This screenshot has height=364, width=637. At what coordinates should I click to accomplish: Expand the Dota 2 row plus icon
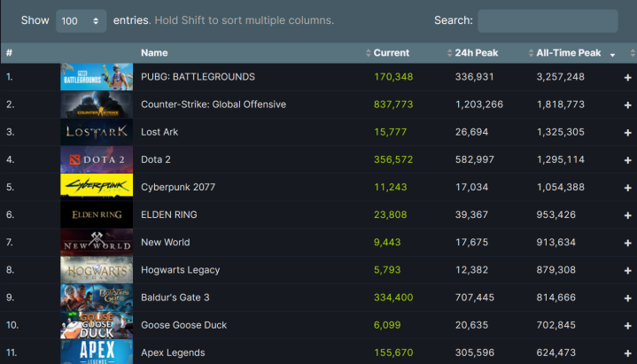(627, 160)
